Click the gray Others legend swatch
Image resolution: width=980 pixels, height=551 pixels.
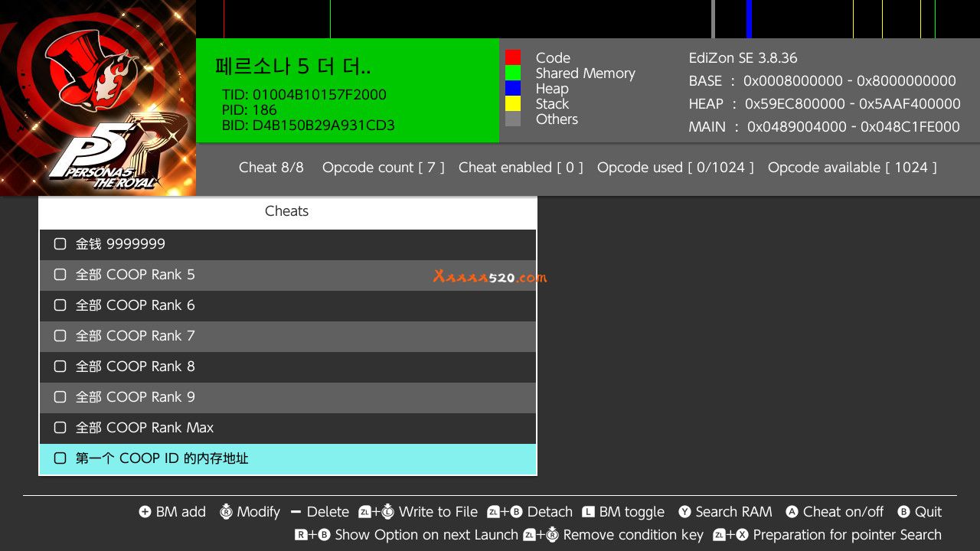(513, 119)
